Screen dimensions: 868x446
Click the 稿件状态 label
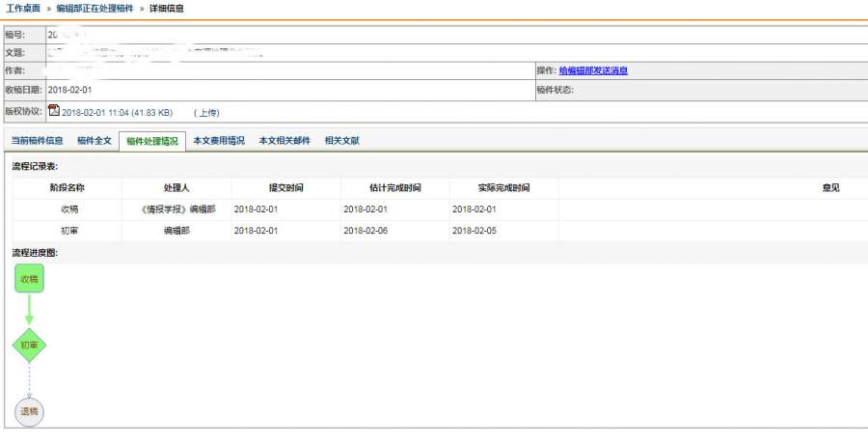(x=555, y=90)
